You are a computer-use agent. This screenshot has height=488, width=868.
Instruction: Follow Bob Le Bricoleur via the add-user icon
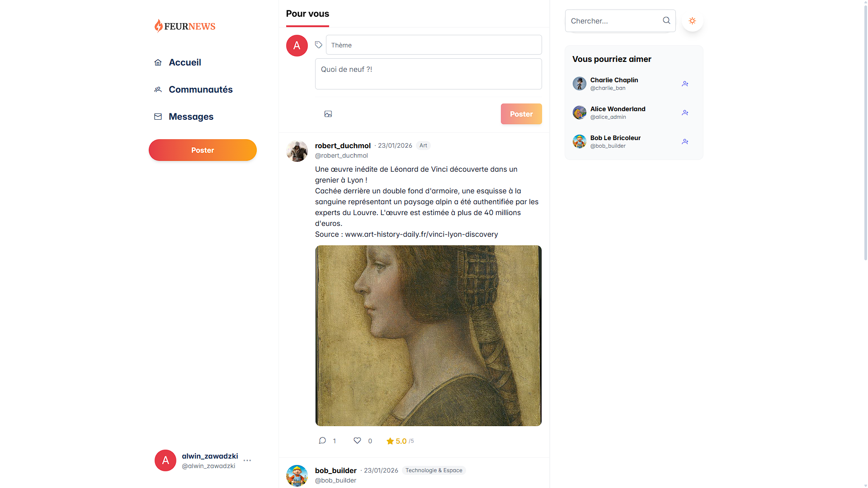(x=684, y=141)
